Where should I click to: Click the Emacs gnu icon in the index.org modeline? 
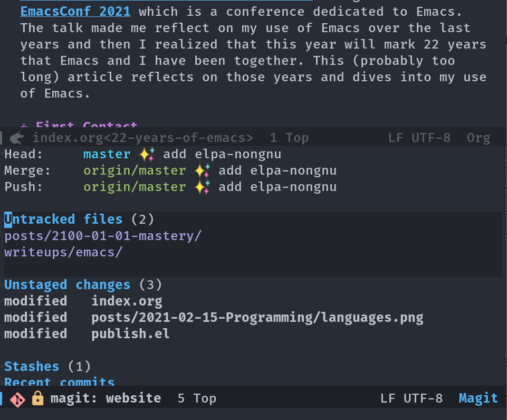tap(17, 138)
